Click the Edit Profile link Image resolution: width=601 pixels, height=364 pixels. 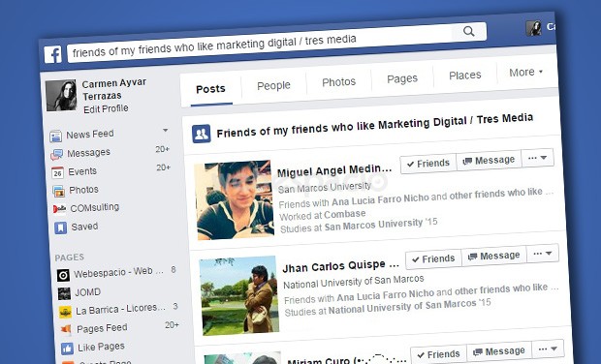tap(106, 109)
